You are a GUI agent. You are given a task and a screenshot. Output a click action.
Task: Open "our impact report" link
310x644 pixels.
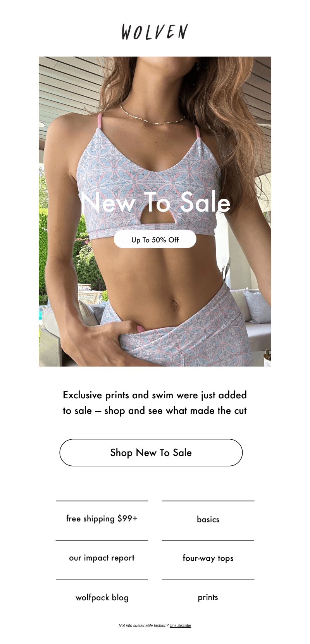click(102, 558)
